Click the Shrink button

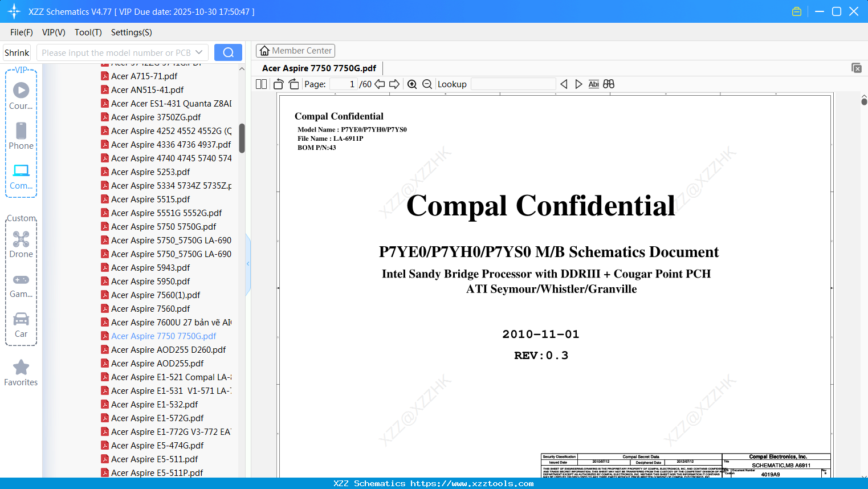click(17, 52)
